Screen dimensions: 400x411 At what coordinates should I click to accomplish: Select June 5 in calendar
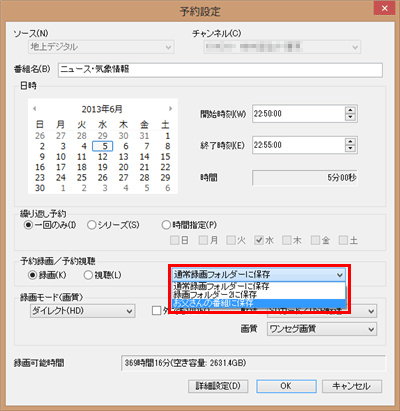pos(103,146)
